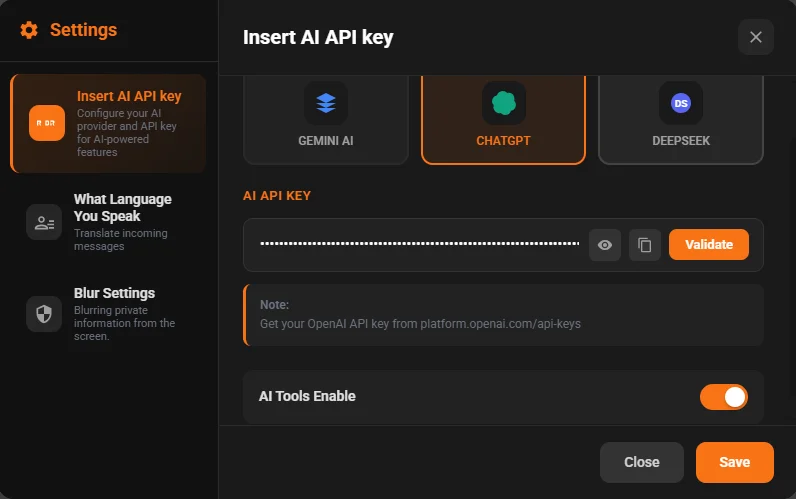The width and height of the screenshot is (796, 499).
Task: Save the API key settings
Action: (734, 462)
